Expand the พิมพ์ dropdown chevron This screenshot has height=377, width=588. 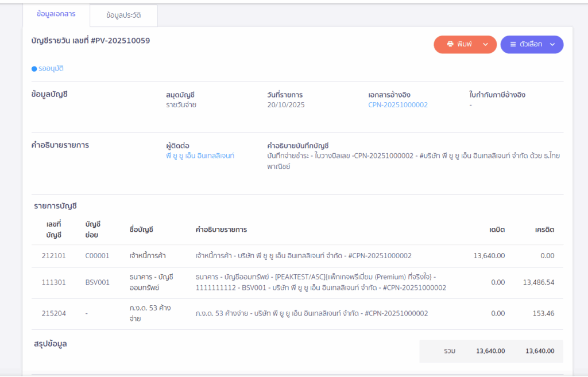[485, 44]
